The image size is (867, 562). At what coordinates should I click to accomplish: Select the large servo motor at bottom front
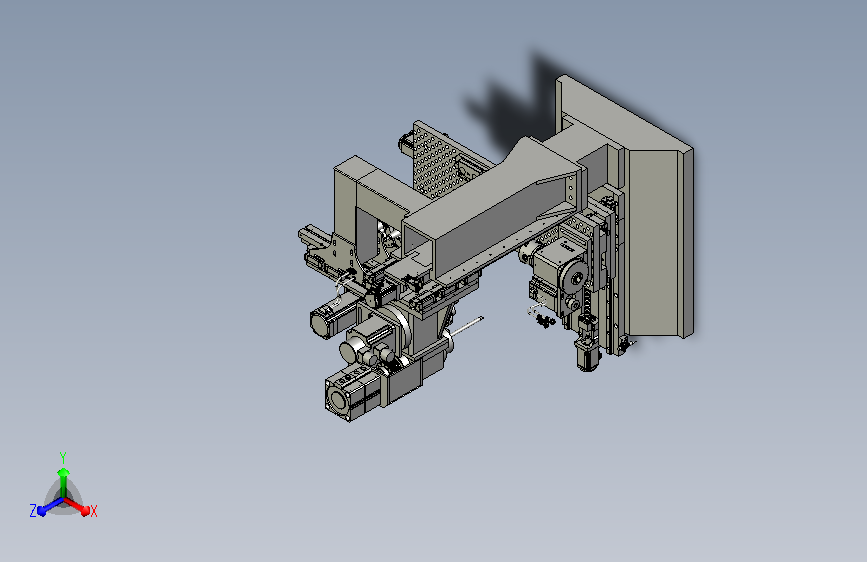pyautogui.click(x=354, y=395)
